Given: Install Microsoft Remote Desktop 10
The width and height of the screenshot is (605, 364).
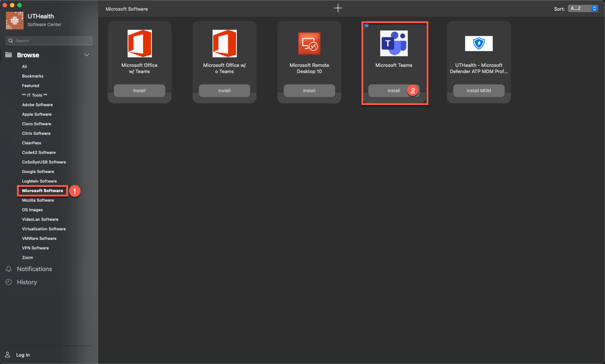Looking at the screenshot, I should [x=309, y=91].
